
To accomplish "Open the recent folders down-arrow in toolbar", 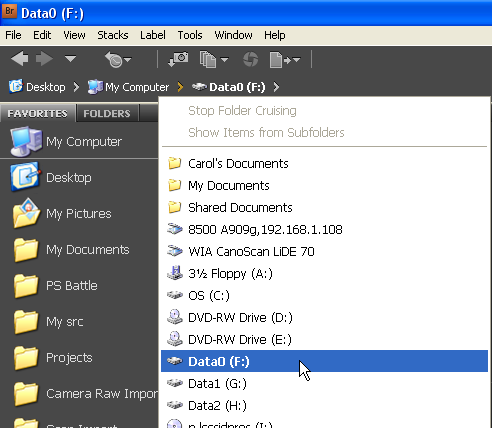I will (70, 59).
